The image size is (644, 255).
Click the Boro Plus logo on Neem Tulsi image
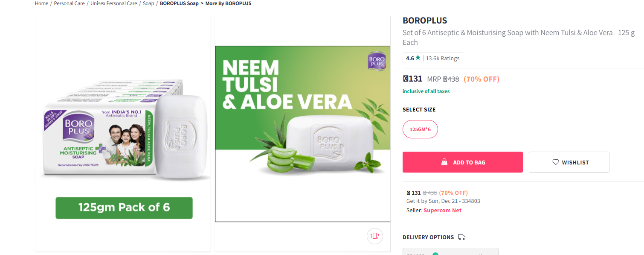pyautogui.click(x=377, y=61)
